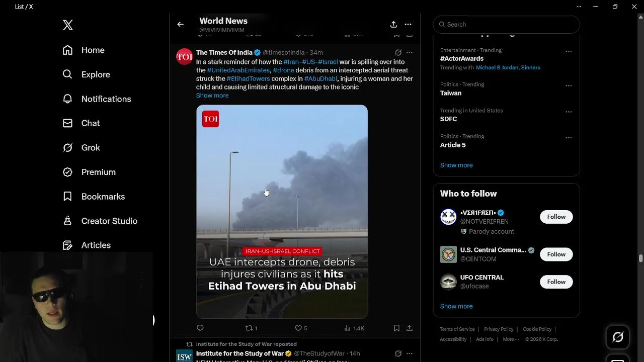Open more options for World News list

point(408,24)
